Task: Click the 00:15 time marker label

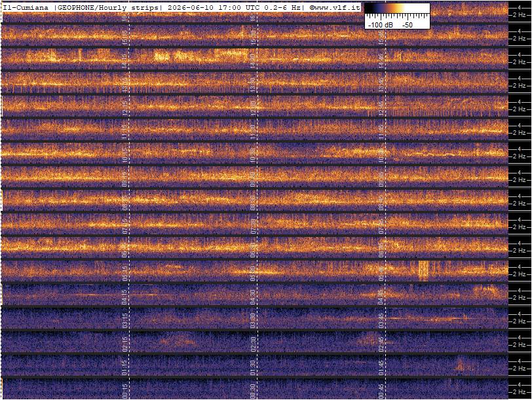Action: pos(124,391)
